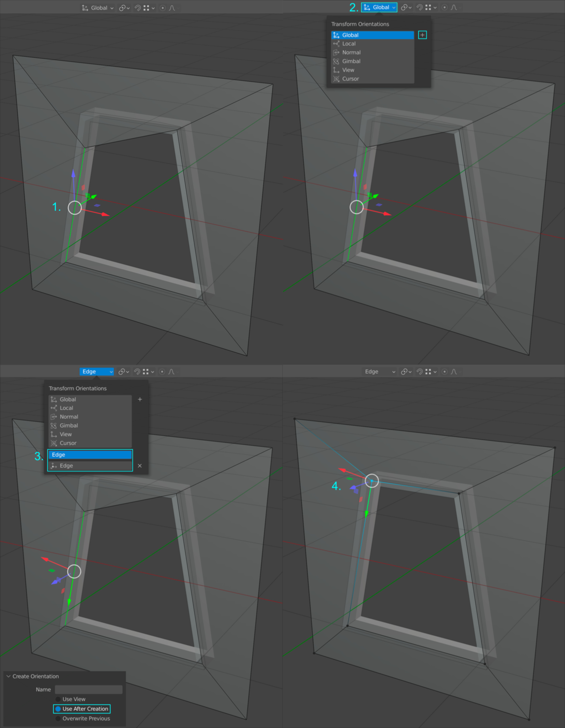Select Cursor in bottom-left Transform Orientations popup

[x=90, y=443]
